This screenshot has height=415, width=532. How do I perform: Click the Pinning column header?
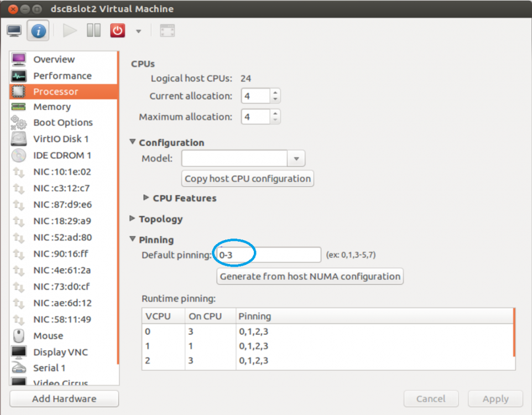[x=374, y=316]
